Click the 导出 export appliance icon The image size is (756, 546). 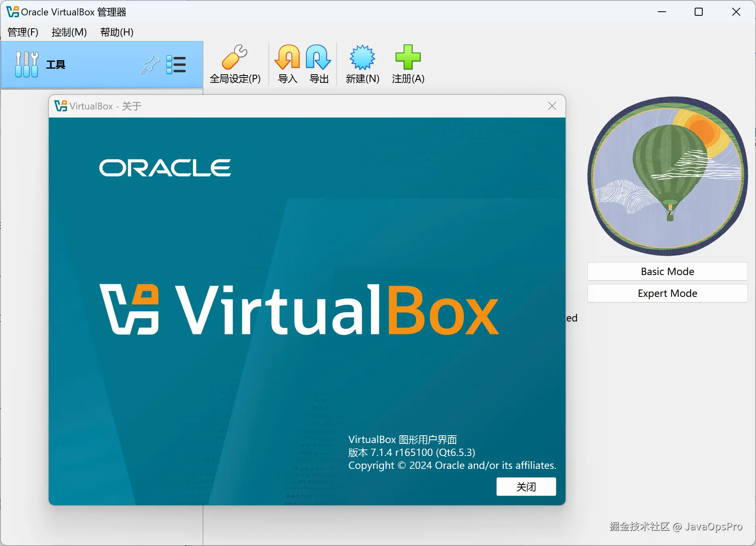pyautogui.click(x=319, y=64)
